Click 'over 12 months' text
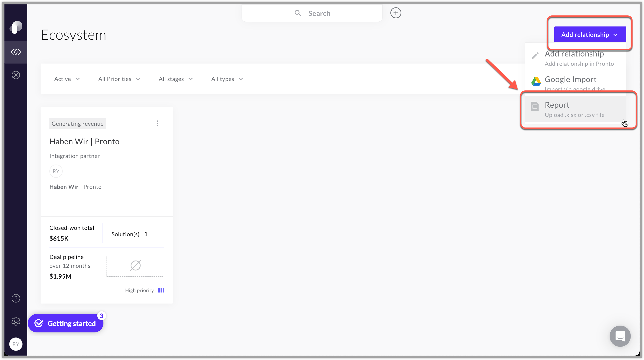 click(x=70, y=266)
